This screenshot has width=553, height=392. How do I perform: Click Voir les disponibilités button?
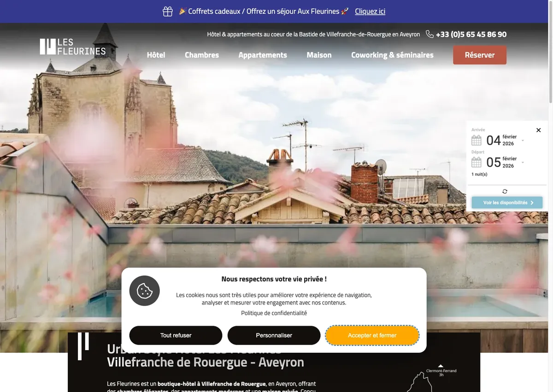[507, 203]
